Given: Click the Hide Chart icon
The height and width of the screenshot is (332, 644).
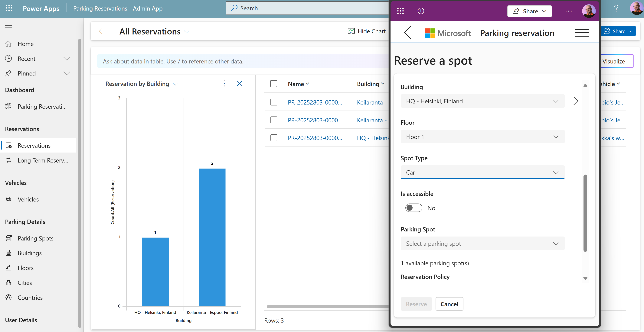Looking at the screenshot, I should coord(351,31).
